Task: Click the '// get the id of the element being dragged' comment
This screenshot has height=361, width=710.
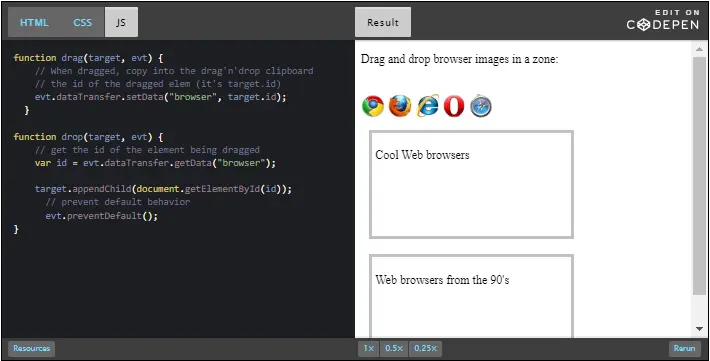Action: [147, 150]
